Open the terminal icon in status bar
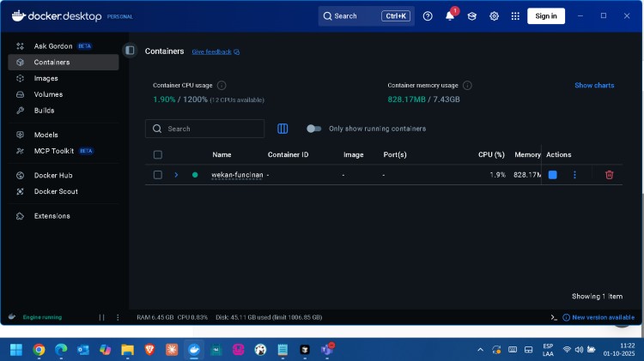This screenshot has width=644, height=361. [x=554, y=317]
